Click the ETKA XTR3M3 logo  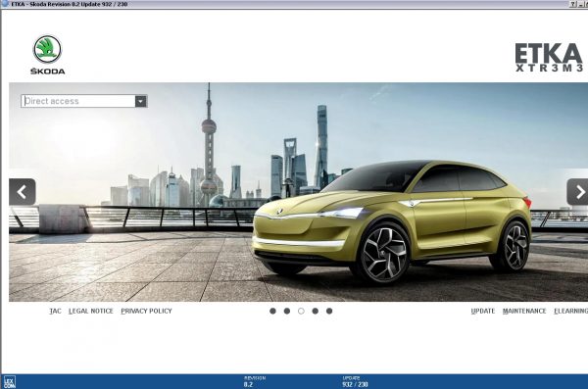click(x=549, y=57)
